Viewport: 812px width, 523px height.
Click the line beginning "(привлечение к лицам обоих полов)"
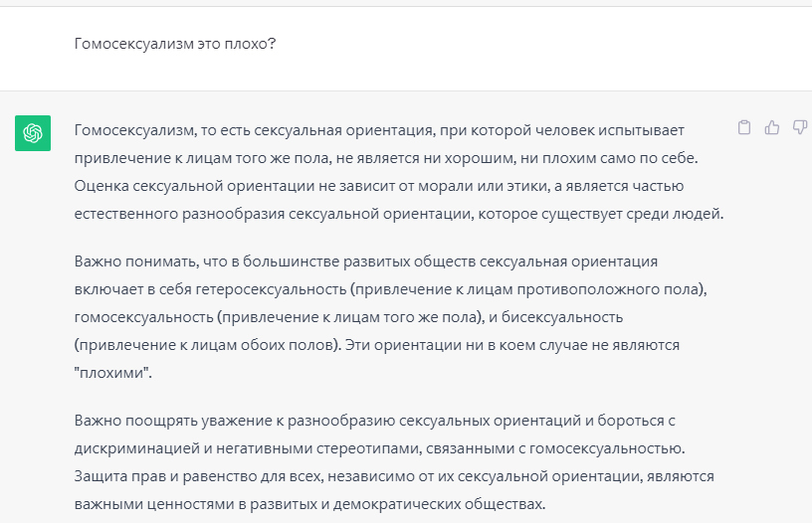[x=376, y=345]
